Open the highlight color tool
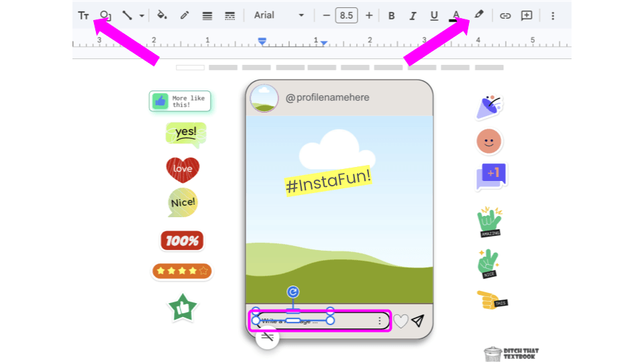This screenshot has height=362, width=644. tap(478, 15)
